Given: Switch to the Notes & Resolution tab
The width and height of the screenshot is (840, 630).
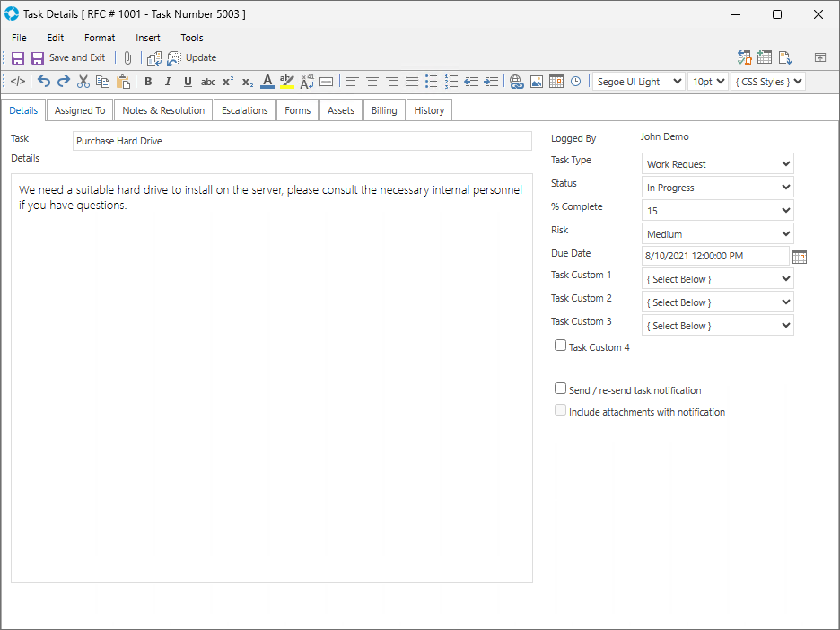Looking at the screenshot, I should pos(163,110).
